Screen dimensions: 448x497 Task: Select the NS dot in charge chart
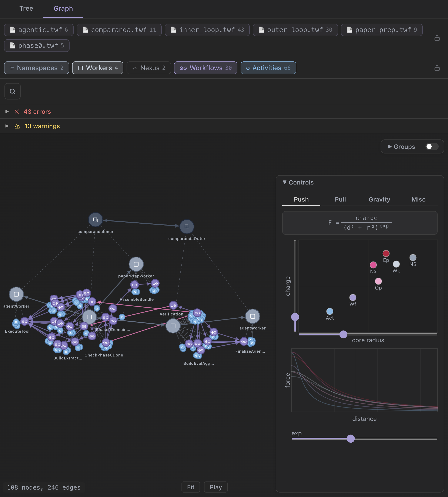click(x=413, y=257)
